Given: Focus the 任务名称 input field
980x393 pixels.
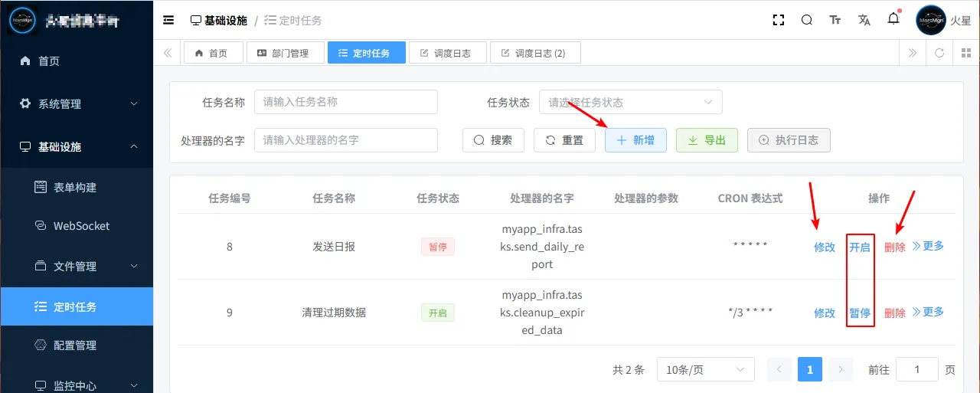Looking at the screenshot, I should click(346, 102).
